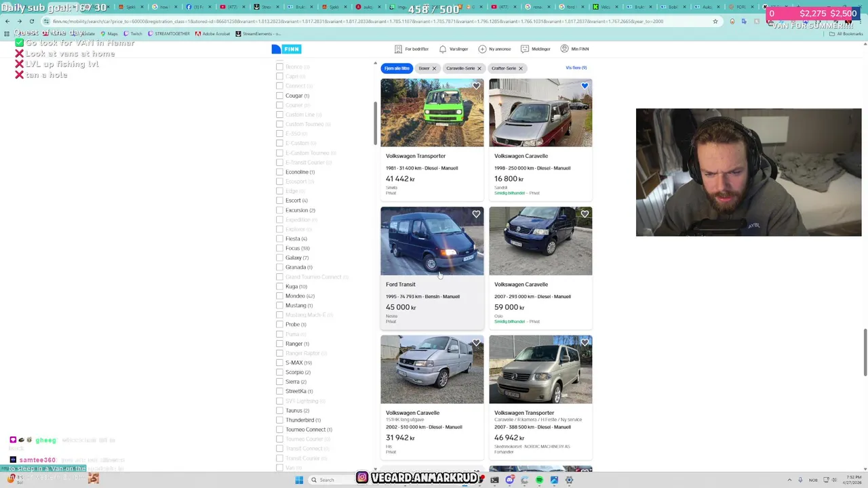Go back with the browser back arrow
Screen dimensions: 868x488
[7, 21]
